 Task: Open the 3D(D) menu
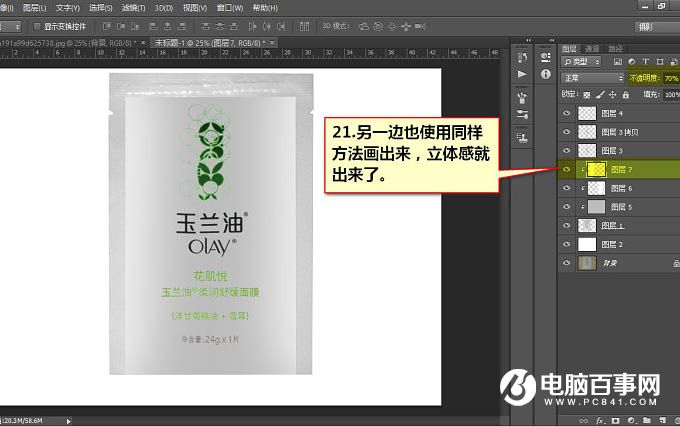(x=164, y=8)
